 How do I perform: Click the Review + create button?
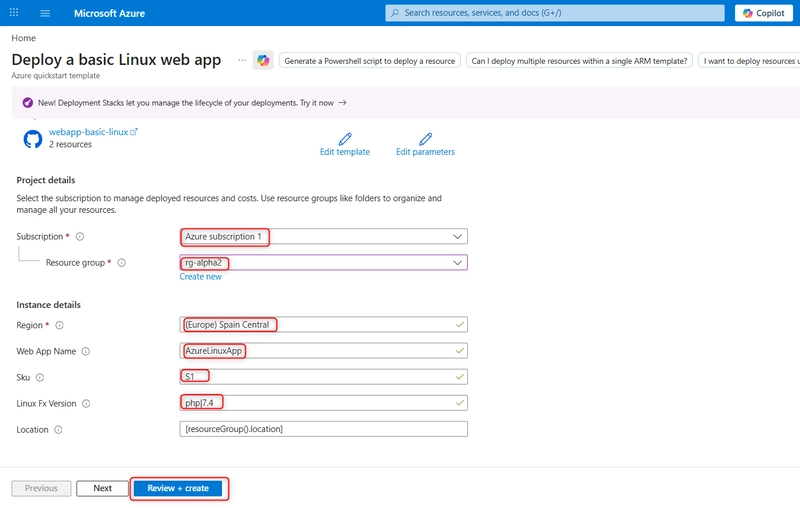[178, 489]
